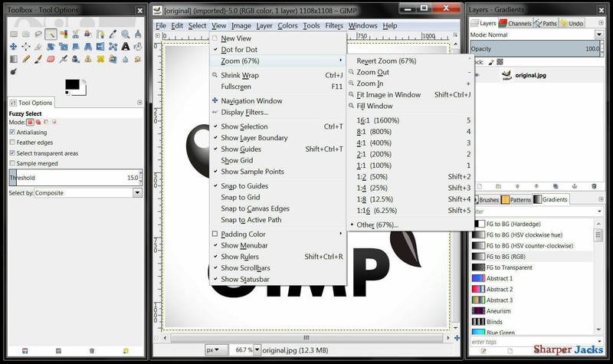
Task: Hide the original.jpg layer eye icon
Action: [x=477, y=75]
